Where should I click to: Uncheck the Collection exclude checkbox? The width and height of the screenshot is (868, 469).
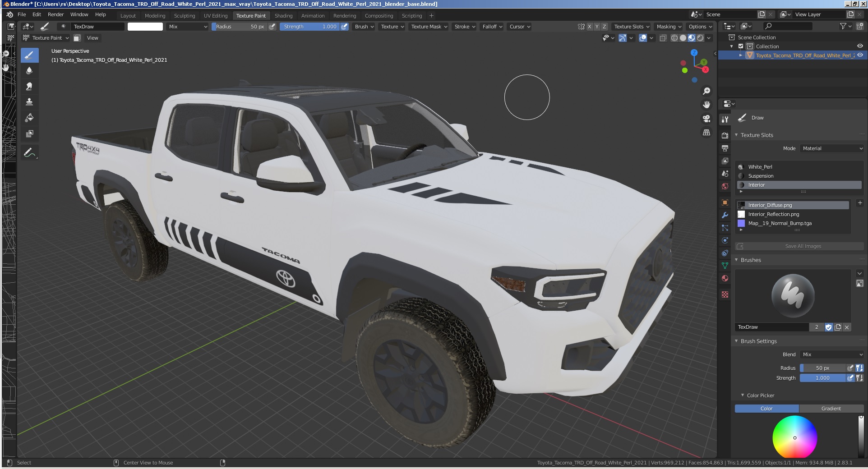[740, 46]
